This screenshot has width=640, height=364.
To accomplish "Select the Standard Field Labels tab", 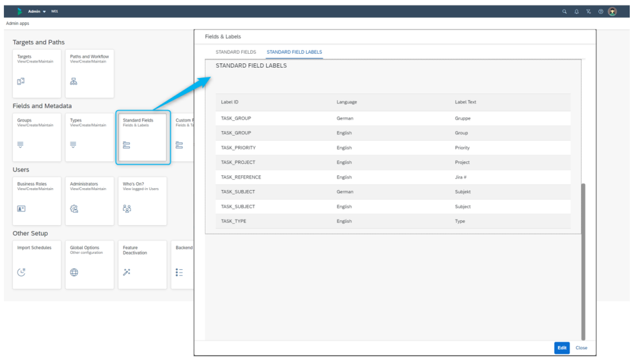I will (x=294, y=52).
